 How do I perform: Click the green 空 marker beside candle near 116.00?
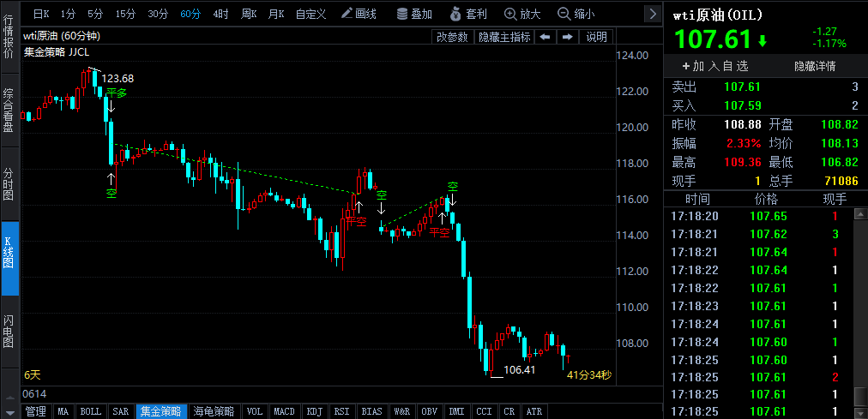(x=382, y=195)
